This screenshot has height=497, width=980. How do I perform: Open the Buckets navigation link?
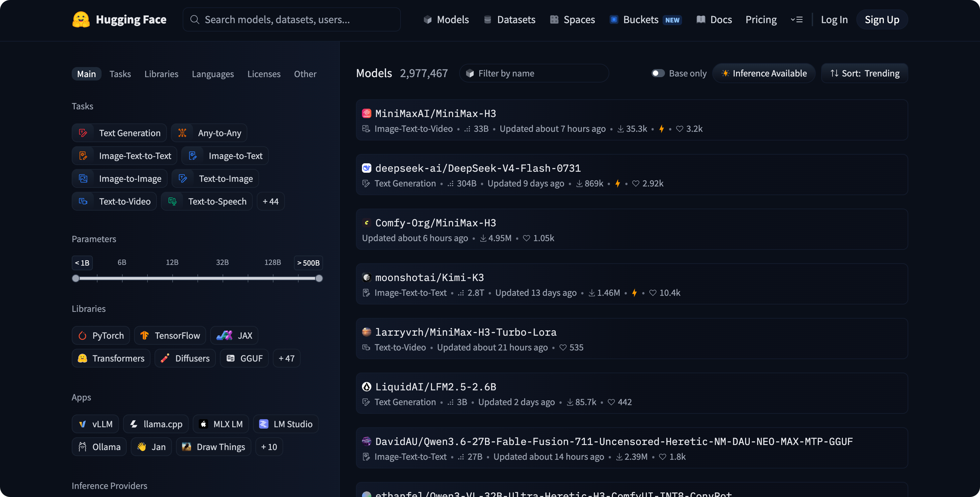645,19
